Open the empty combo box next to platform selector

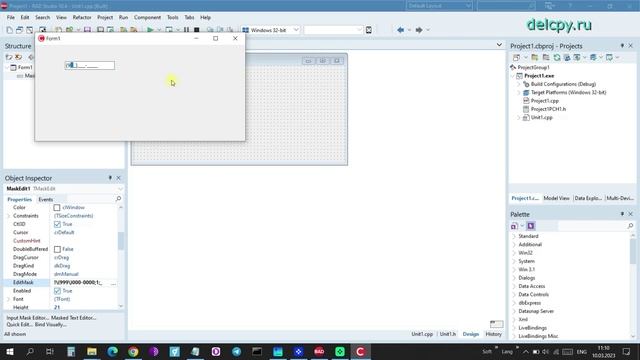point(359,30)
